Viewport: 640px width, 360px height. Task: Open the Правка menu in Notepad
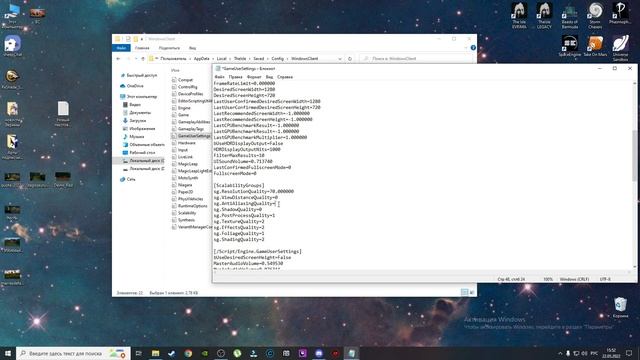tap(235, 77)
